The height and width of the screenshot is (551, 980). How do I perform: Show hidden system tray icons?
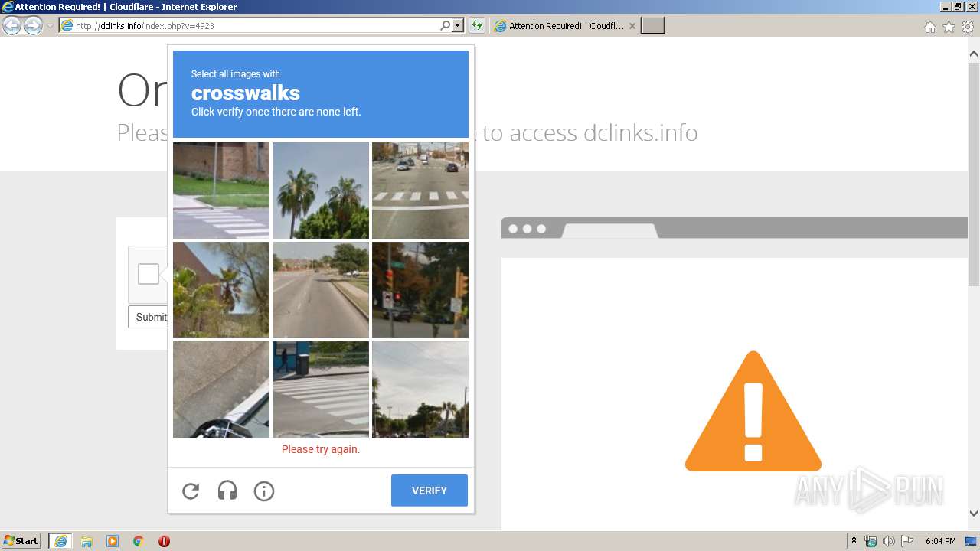click(x=854, y=541)
